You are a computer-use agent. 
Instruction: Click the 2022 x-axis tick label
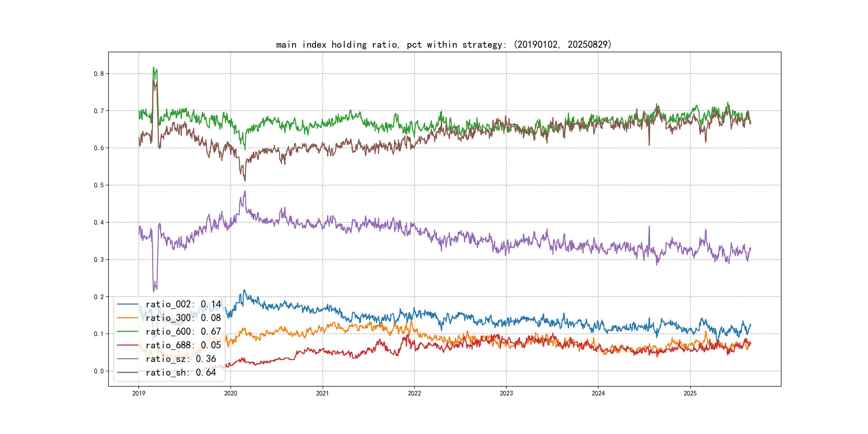tap(414, 393)
